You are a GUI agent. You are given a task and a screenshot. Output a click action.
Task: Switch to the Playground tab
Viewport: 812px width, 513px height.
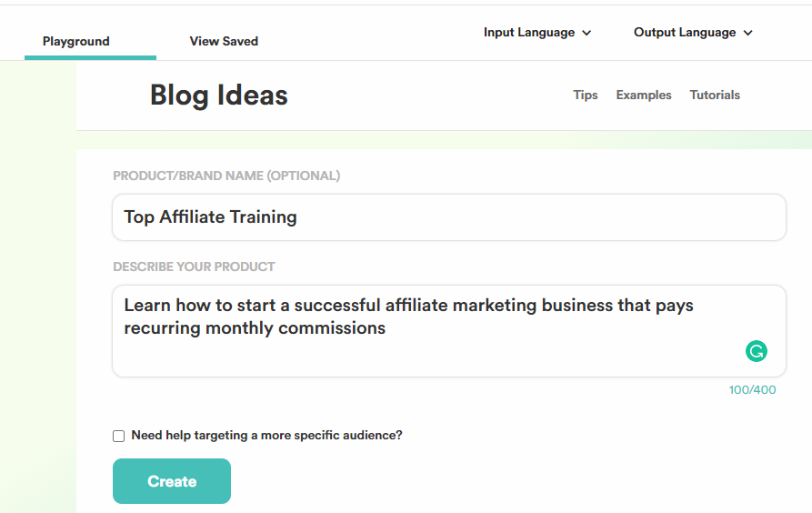point(76,41)
